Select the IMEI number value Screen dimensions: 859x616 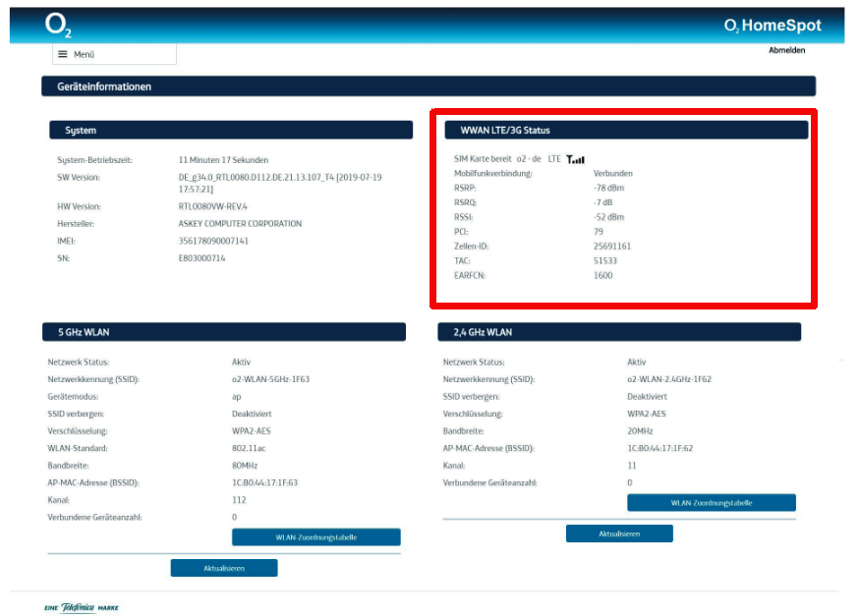coord(213,241)
